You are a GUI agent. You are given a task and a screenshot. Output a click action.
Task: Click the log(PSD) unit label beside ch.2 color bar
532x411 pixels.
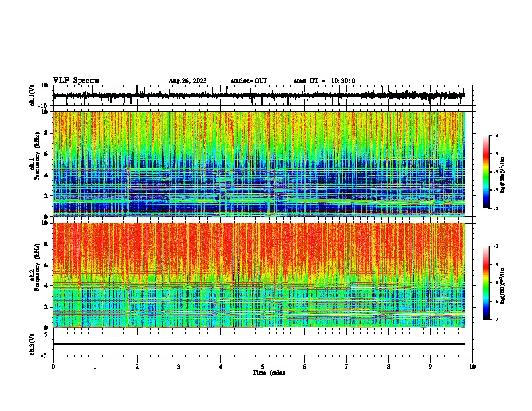coord(503,285)
